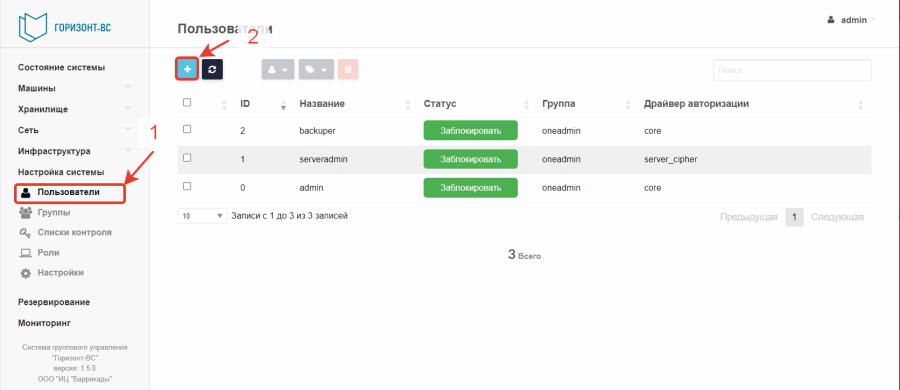Image resolution: width=900 pixels, height=390 pixels.
Task: Open the Мониторинг menu item
Action: tap(45, 323)
